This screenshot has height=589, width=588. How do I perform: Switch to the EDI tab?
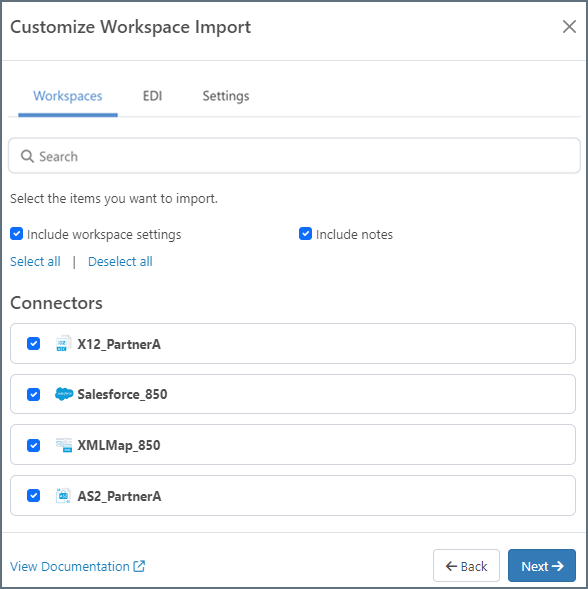click(x=153, y=96)
